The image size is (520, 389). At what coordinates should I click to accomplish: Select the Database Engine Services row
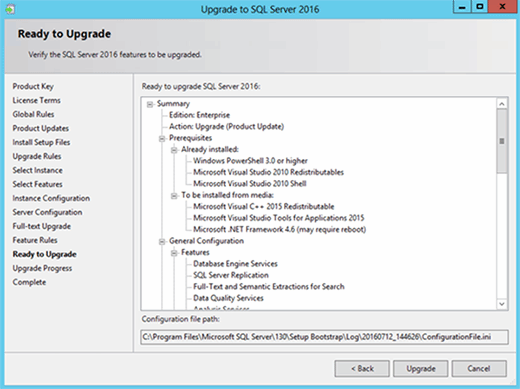pos(235,264)
